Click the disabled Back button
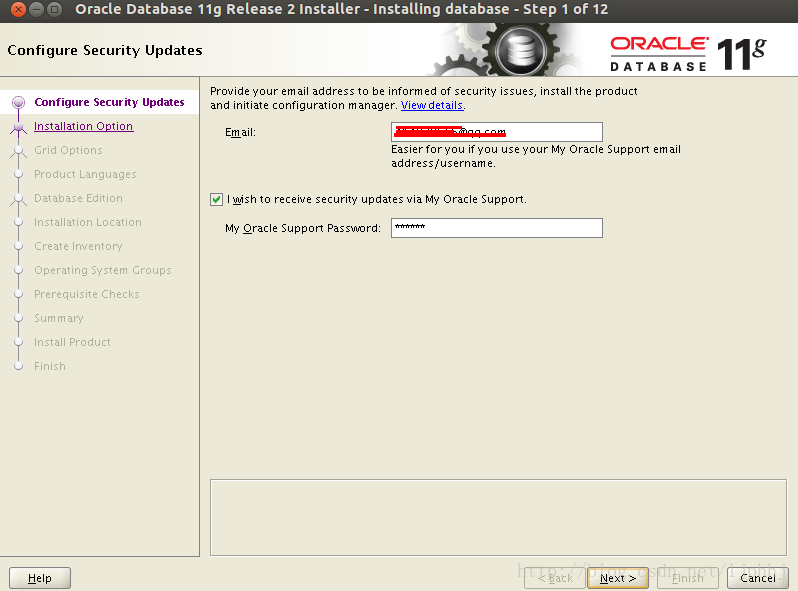 click(x=555, y=578)
